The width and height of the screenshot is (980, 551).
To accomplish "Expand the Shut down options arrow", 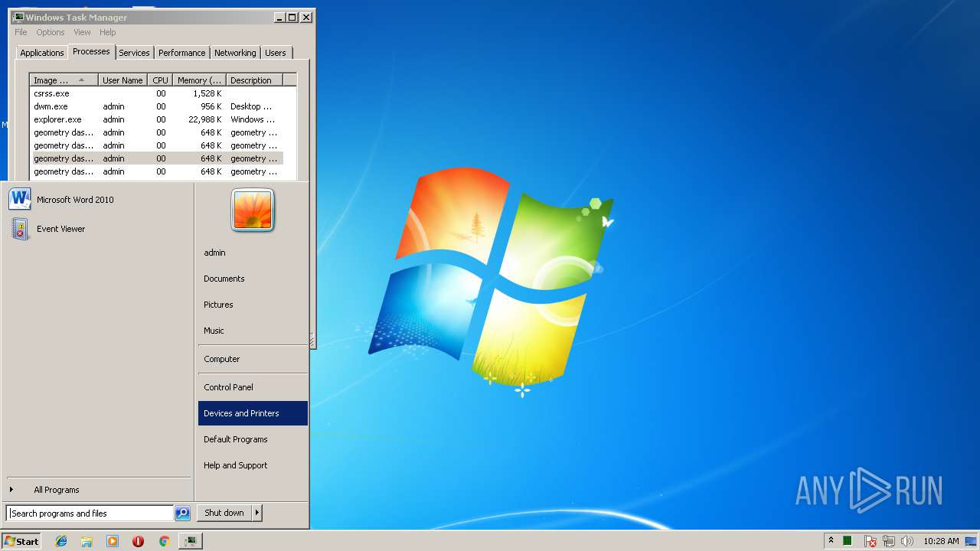I will pos(256,513).
